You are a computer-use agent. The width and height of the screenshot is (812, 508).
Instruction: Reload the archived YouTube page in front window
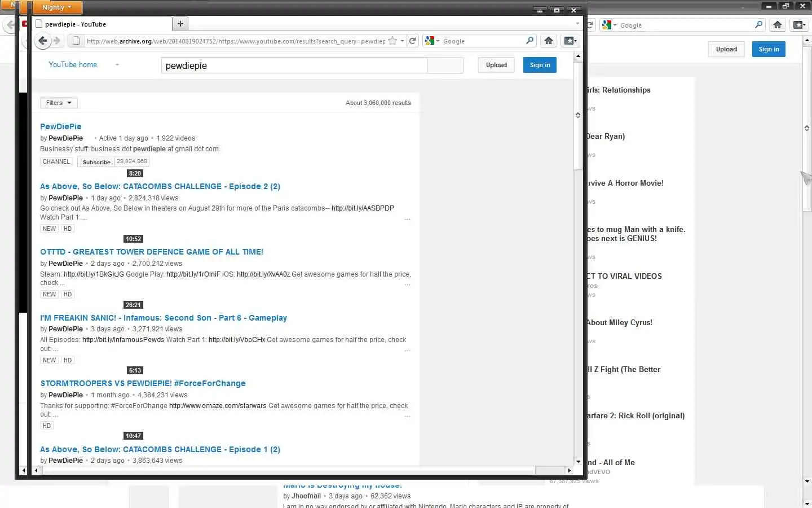pyautogui.click(x=413, y=41)
